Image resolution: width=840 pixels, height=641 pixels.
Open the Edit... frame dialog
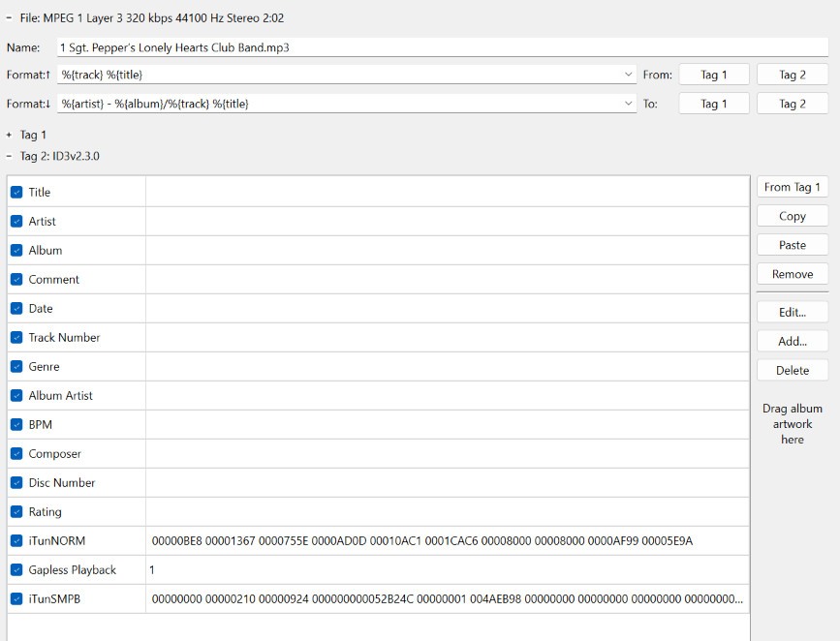pos(792,312)
